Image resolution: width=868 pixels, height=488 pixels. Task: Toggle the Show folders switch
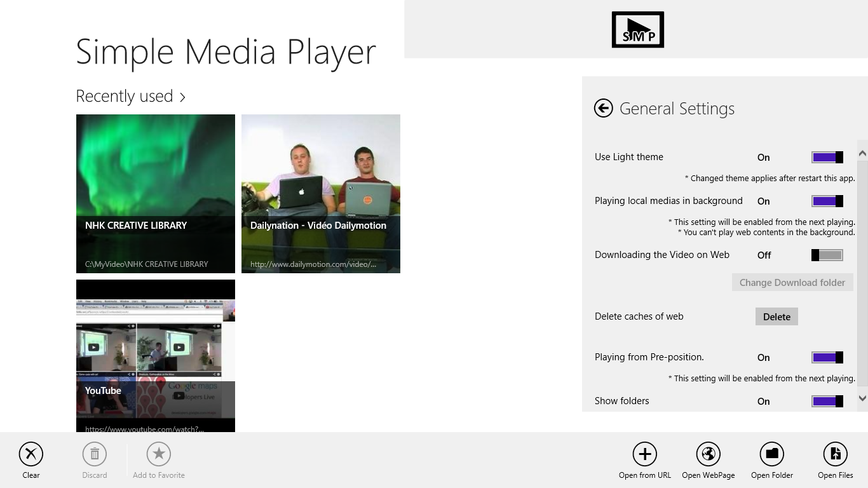[827, 402]
